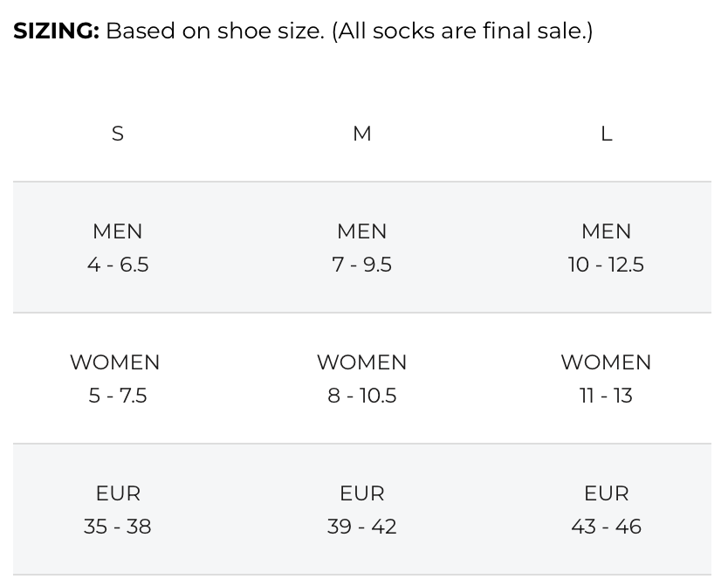Click the EUR 43 - 46 range

606,527
